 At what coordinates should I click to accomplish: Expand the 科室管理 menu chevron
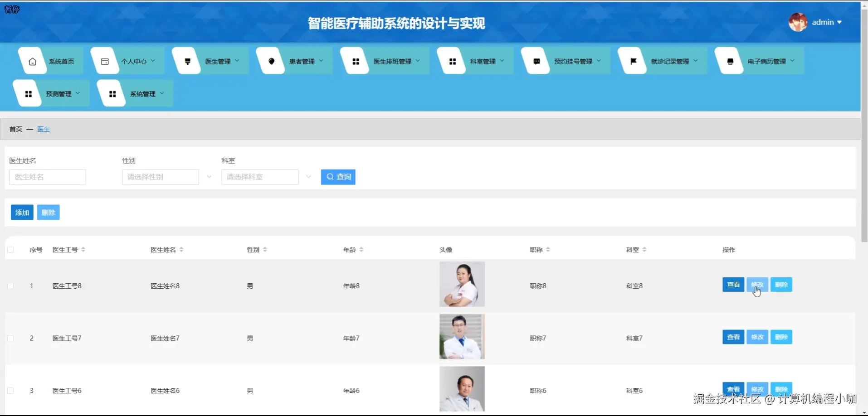point(502,61)
